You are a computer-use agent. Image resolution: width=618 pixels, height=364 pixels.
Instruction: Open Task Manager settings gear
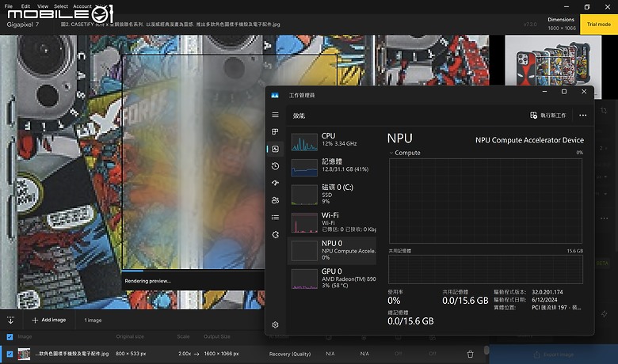[275, 324]
